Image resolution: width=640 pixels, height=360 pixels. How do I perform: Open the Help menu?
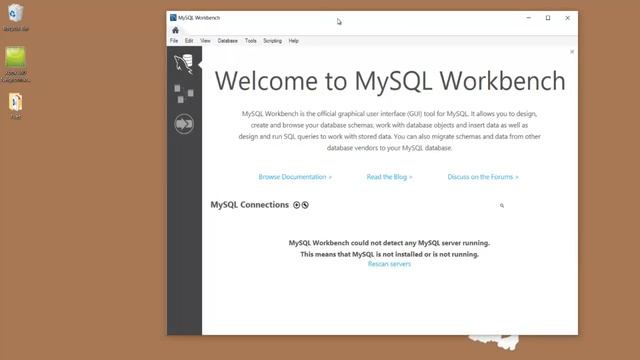pyautogui.click(x=293, y=41)
